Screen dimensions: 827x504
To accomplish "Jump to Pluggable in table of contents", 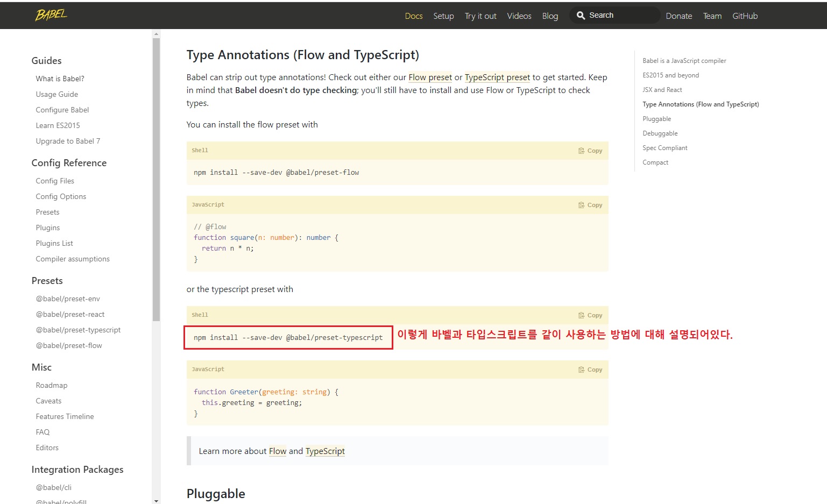I will tap(656, 119).
